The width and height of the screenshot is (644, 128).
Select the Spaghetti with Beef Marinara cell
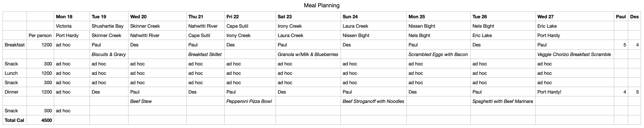(x=502, y=101)
